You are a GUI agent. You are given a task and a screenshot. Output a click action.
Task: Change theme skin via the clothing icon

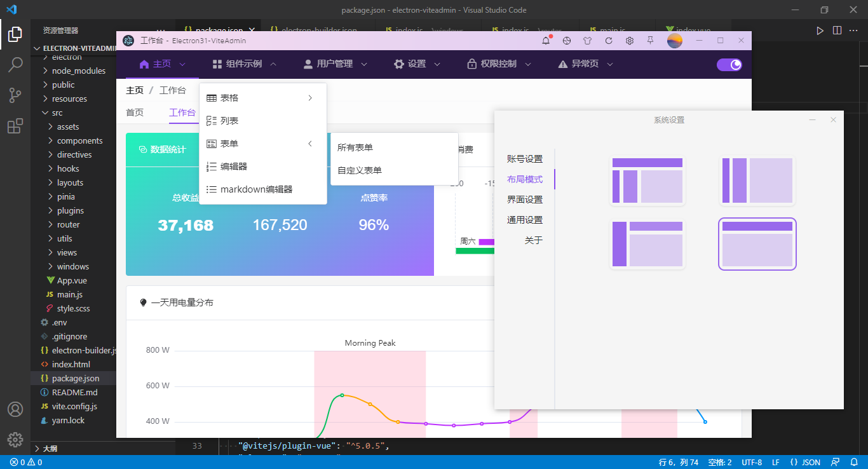pos(588,41)
